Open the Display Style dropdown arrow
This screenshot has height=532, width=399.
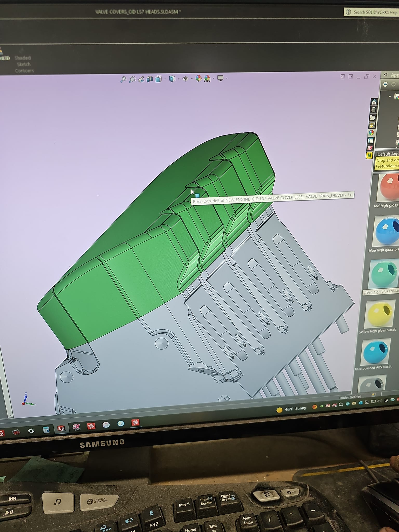[x=178, y=79]
